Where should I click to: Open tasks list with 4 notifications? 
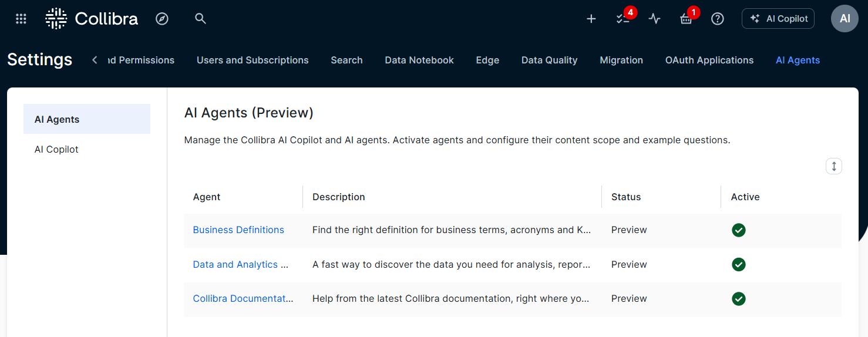click(623, 19)
